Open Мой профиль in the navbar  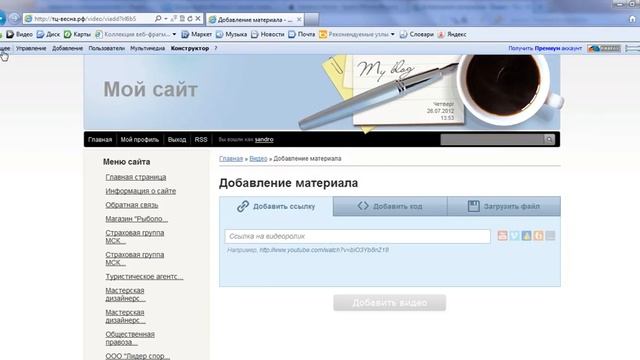[140, 140]
